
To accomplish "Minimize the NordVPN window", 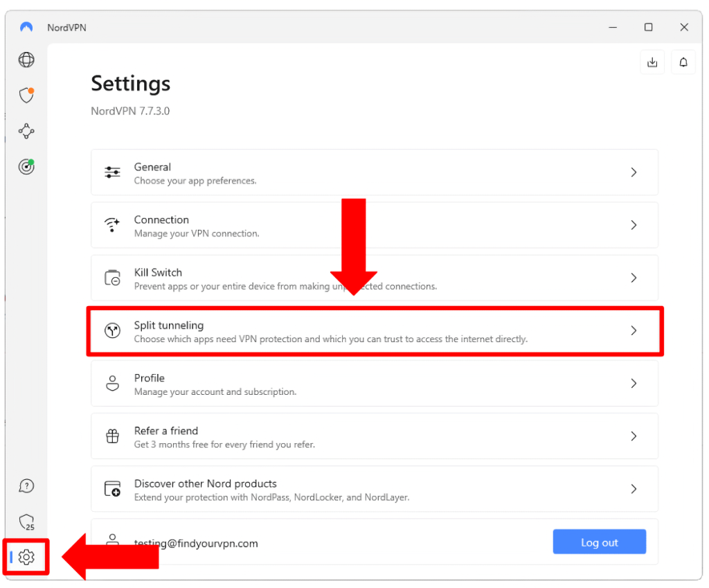I will coord(613,27).
